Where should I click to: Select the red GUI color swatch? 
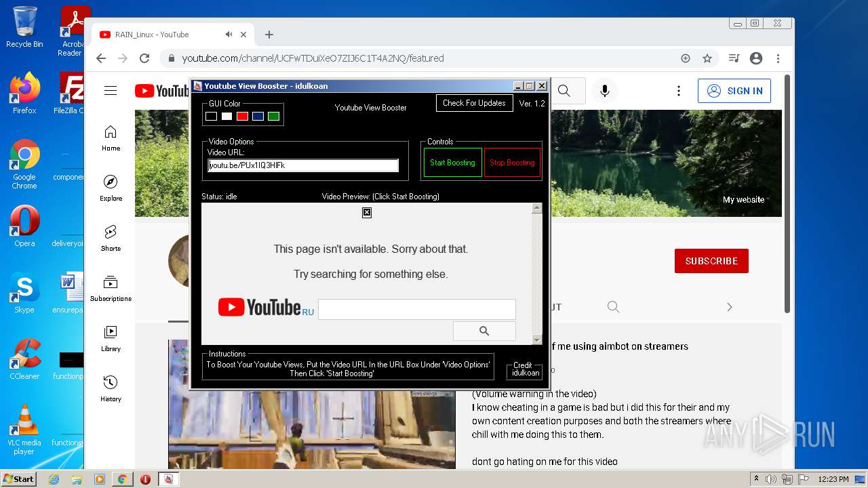(x=242, y=117)
